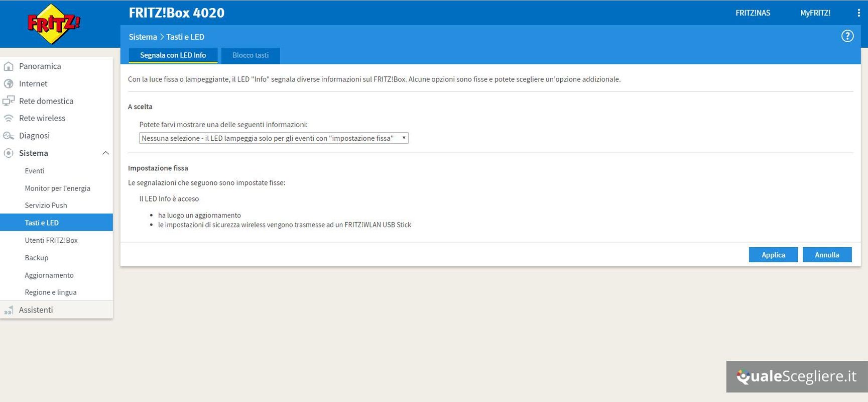Switch to the Blocco tasti tab

(251, 55)
